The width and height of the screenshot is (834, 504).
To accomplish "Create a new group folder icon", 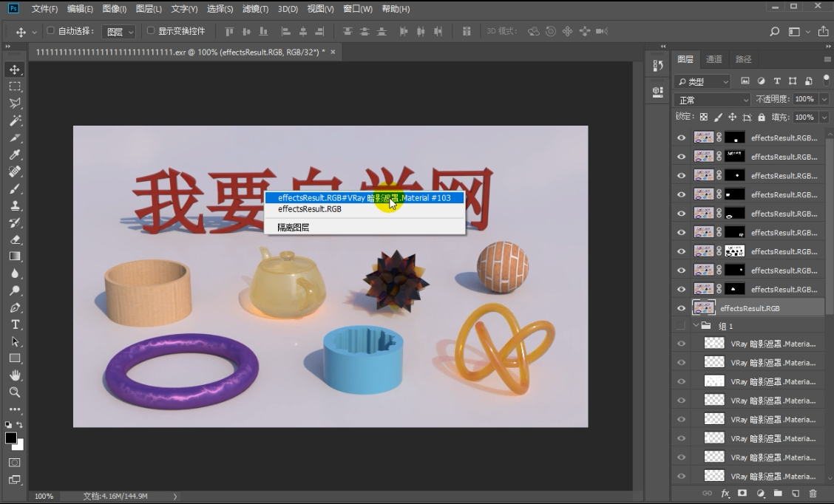I will [778, 493].
